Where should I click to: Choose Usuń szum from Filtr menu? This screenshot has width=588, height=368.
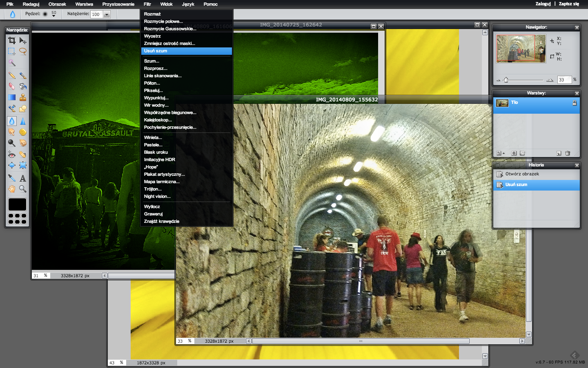tap(187, 51)
